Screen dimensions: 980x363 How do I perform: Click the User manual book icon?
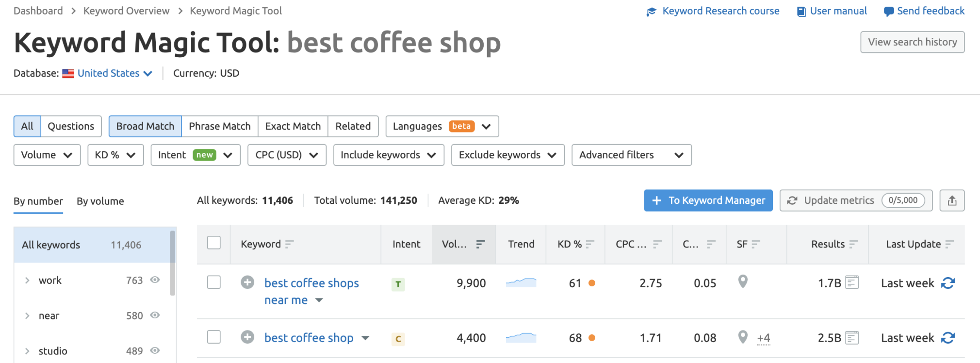click(x=801, y=12)
